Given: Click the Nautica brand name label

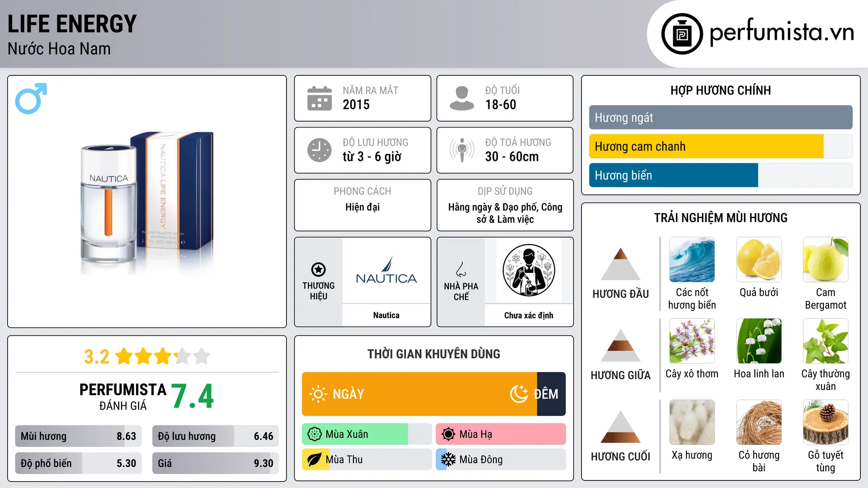Looking at the screenshot, I should (x=386, y=315).
